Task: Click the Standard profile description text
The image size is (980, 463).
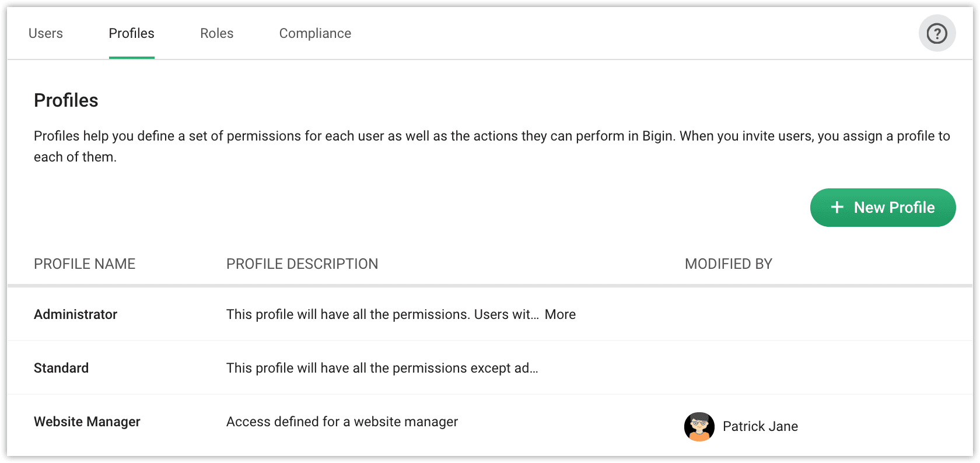Action: pyautogui.click(x=382, y=368)
